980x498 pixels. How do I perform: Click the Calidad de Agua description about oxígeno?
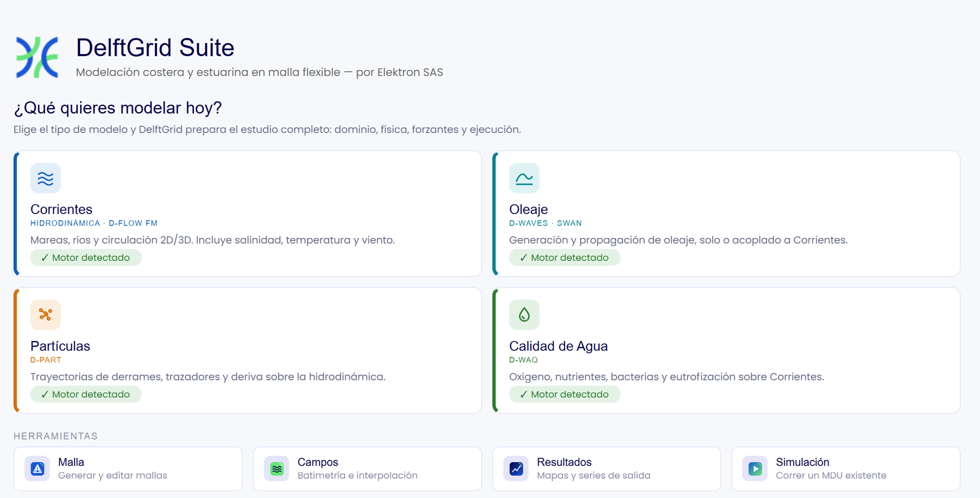coord(666,377)
